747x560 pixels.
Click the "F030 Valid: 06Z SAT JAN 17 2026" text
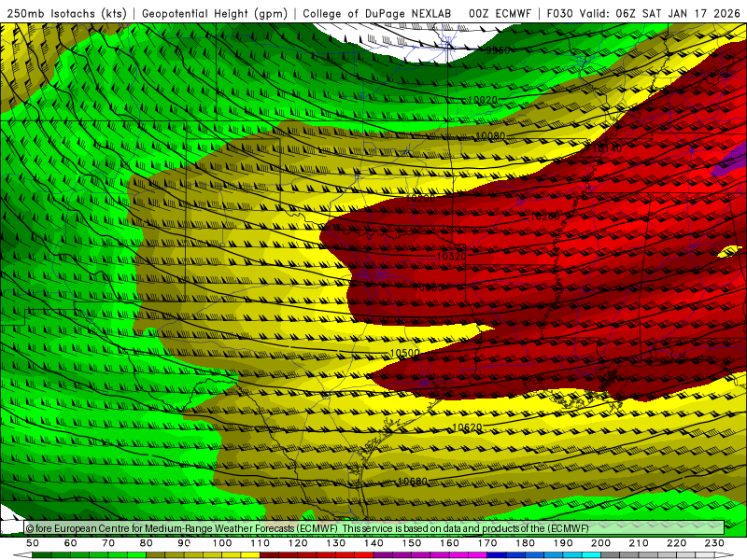pyautogui.click(x=643, y=14)
